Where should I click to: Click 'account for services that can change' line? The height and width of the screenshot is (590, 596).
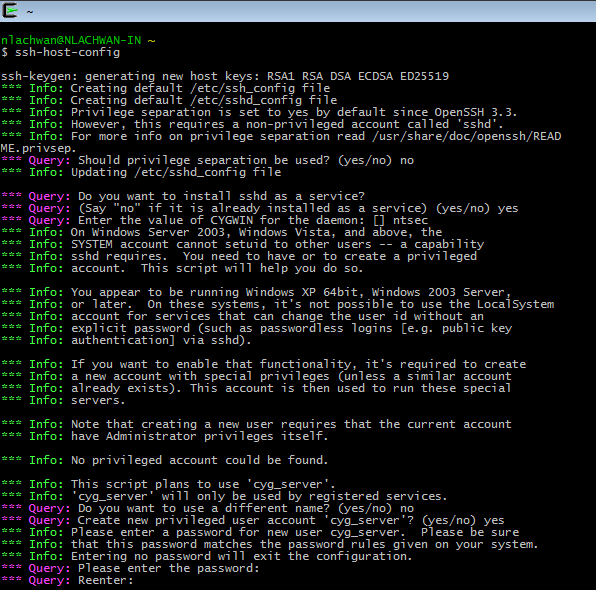(243, 316)
